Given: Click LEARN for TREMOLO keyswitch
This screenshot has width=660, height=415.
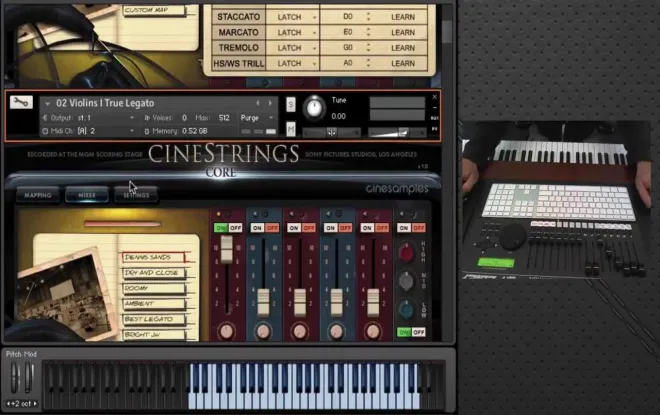Looking at the screenshot, I should click(x=403, y=48).
